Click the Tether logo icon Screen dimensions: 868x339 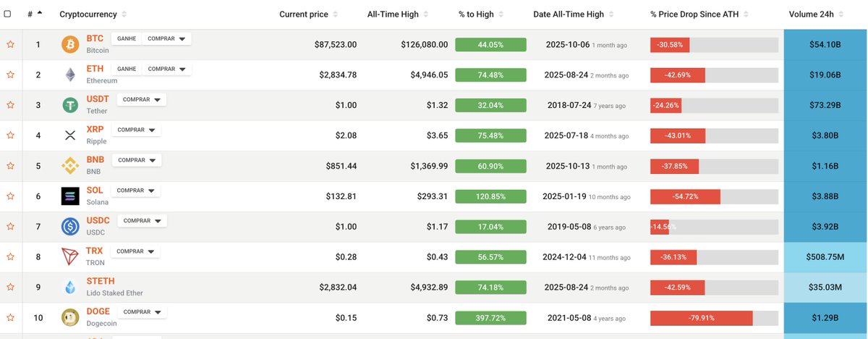[x=70, y=105]
